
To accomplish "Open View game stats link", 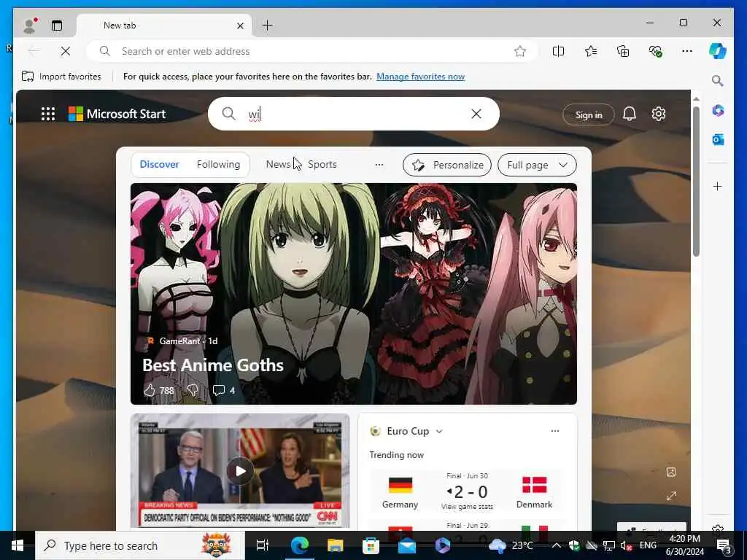I will point(467,507).
